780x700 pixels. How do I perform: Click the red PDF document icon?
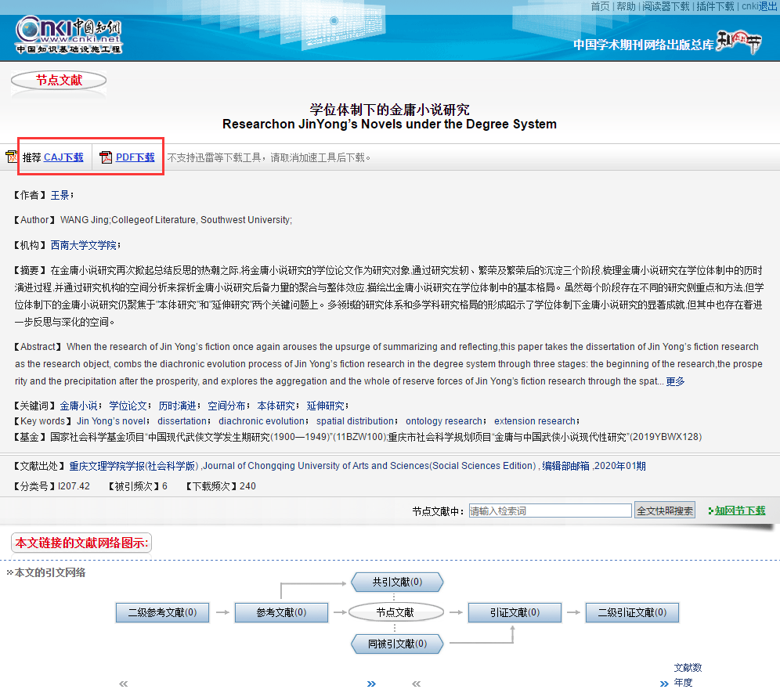pyautogui.click(x=105, y=157)
